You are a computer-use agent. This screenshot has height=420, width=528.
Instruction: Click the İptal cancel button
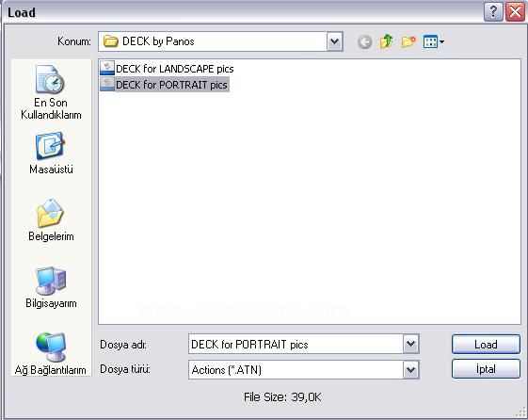486,369
